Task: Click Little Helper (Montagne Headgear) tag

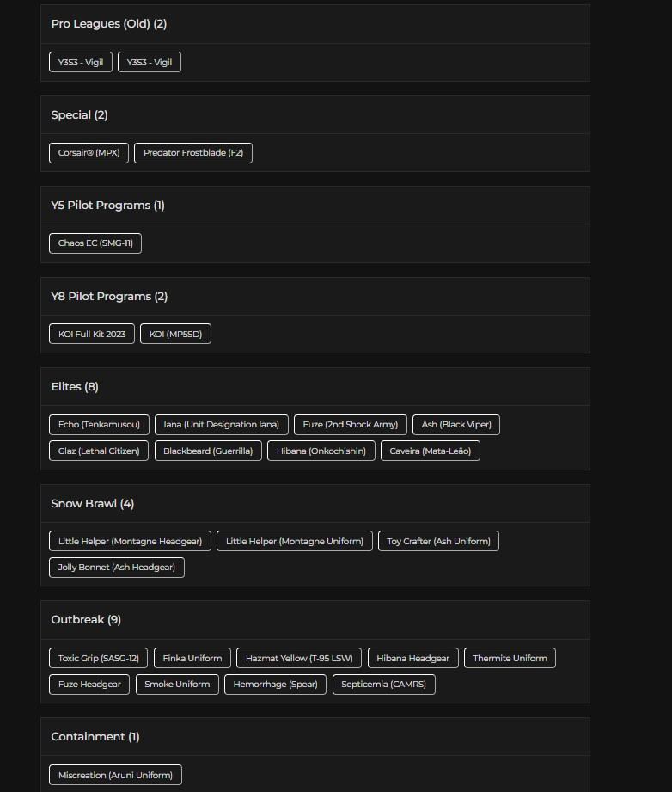Action: 130,542
